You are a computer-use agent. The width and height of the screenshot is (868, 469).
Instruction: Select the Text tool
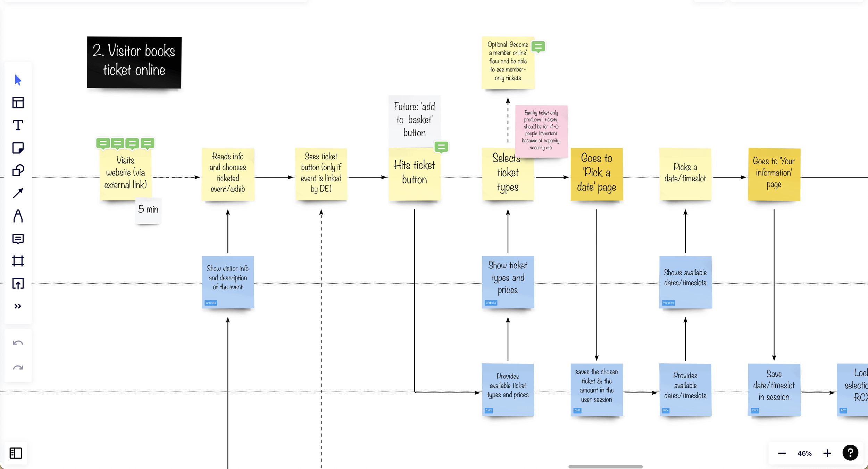[18, 125]
